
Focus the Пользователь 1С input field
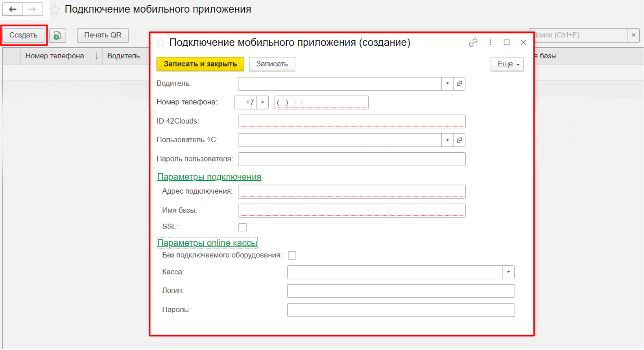(340, 140)
